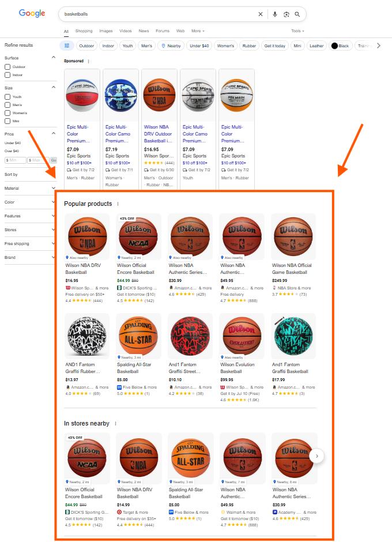Switch to the Shopping tab
Screen dimensions: 392x542
[84, 31]
